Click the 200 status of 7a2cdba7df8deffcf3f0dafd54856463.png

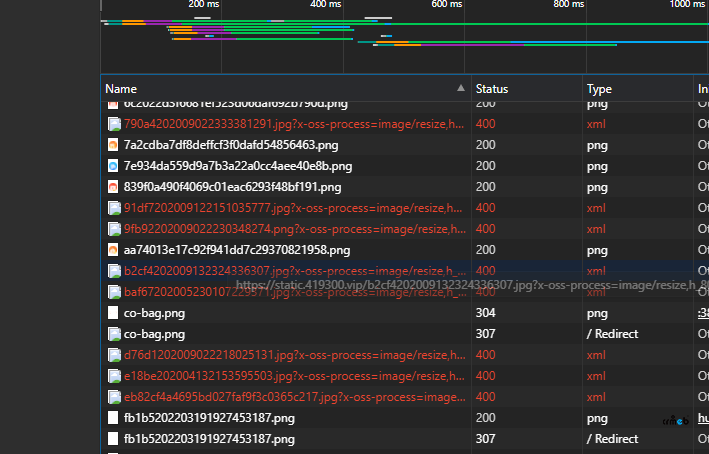click(486, 145)
